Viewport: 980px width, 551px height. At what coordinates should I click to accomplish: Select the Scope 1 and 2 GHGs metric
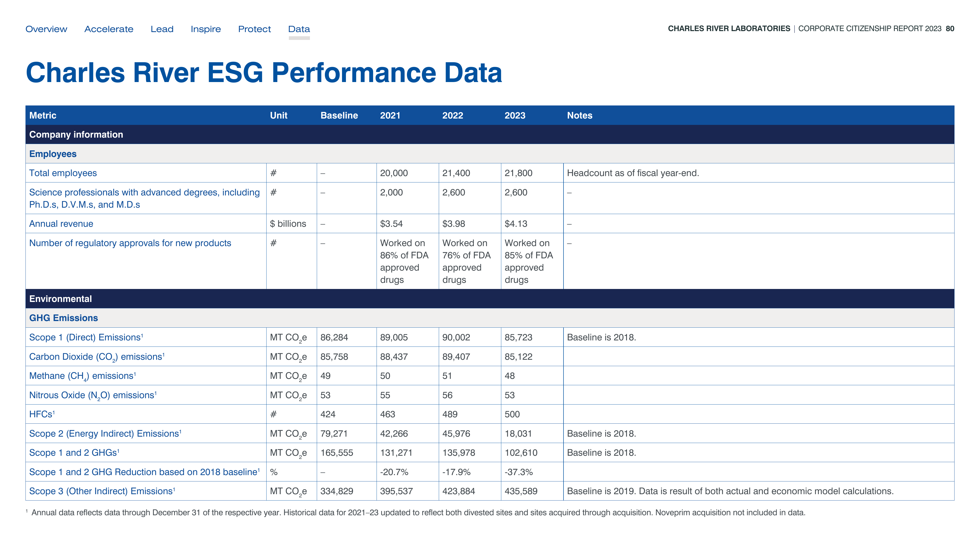point(74,453)
